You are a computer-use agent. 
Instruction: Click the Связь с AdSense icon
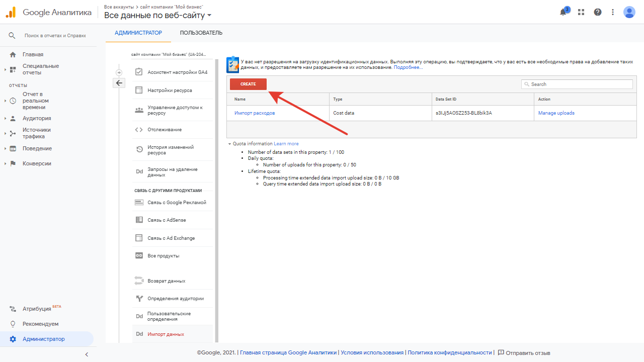139,220
